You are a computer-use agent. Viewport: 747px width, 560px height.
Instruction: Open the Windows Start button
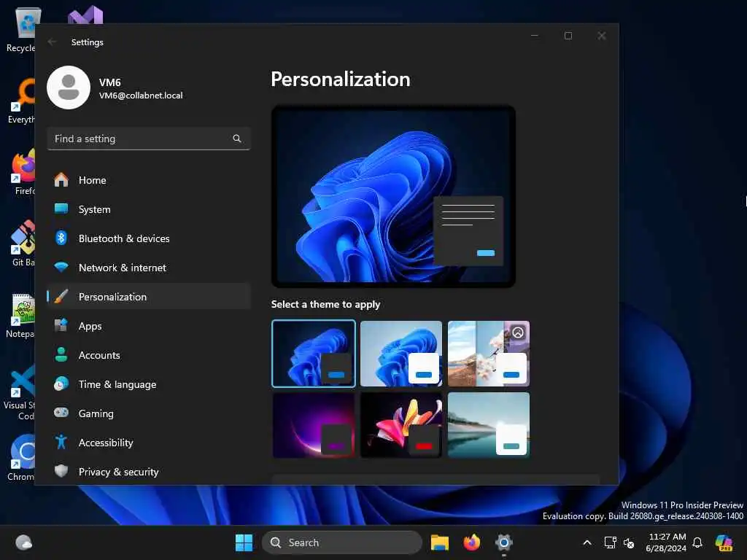coord(244,542)
